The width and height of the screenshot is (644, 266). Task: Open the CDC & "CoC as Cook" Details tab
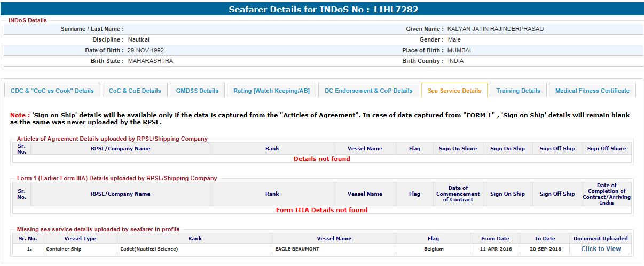click(52, 91)
